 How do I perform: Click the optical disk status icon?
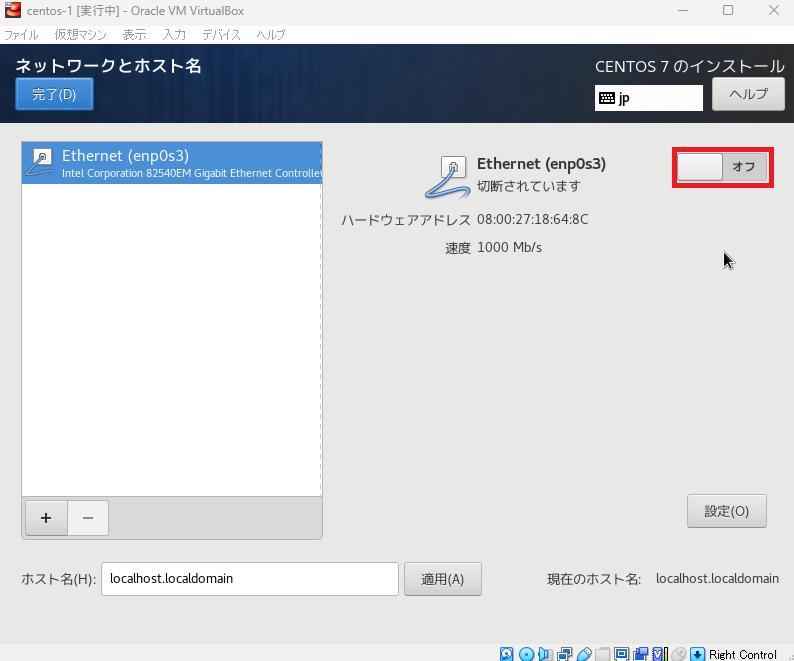(526, 654)
